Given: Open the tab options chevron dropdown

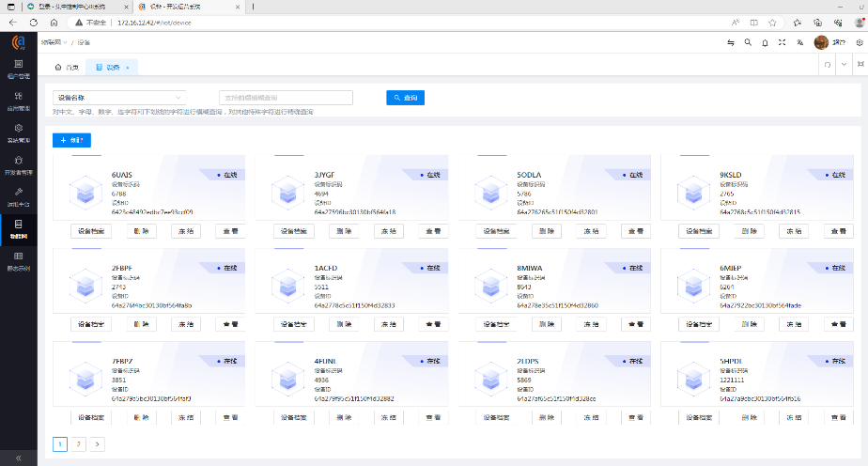Looking at the screenshot, I should [845, 65].
